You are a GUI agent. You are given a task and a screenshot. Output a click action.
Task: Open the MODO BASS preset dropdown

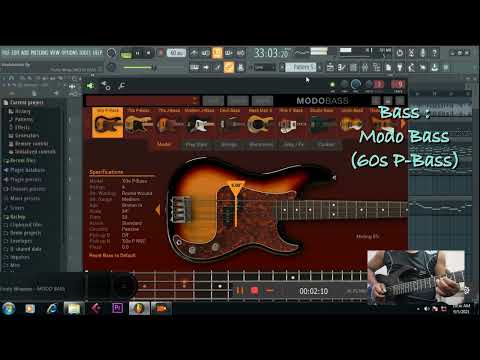(x=143, y=100)
